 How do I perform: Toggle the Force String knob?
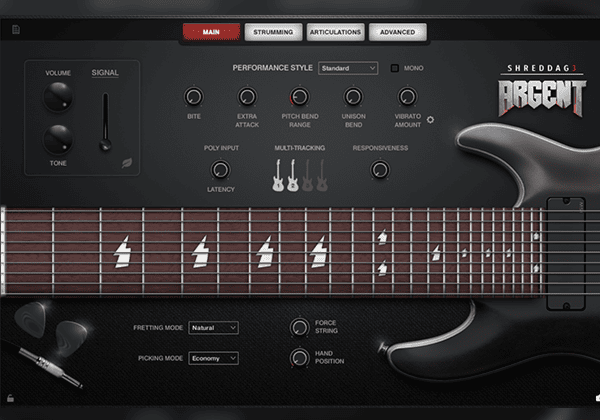click(298, 327)
